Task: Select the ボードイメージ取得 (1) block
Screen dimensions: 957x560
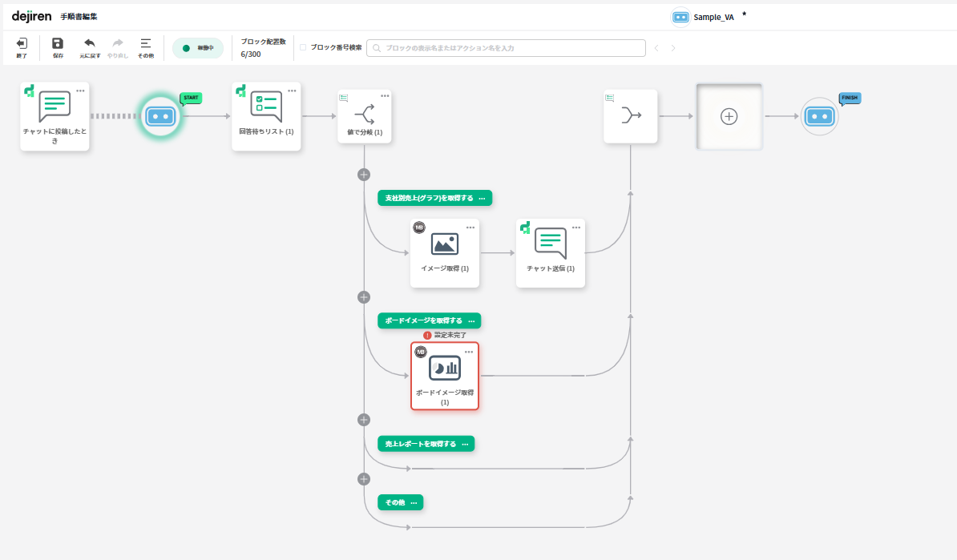Action: click(445, 376)
